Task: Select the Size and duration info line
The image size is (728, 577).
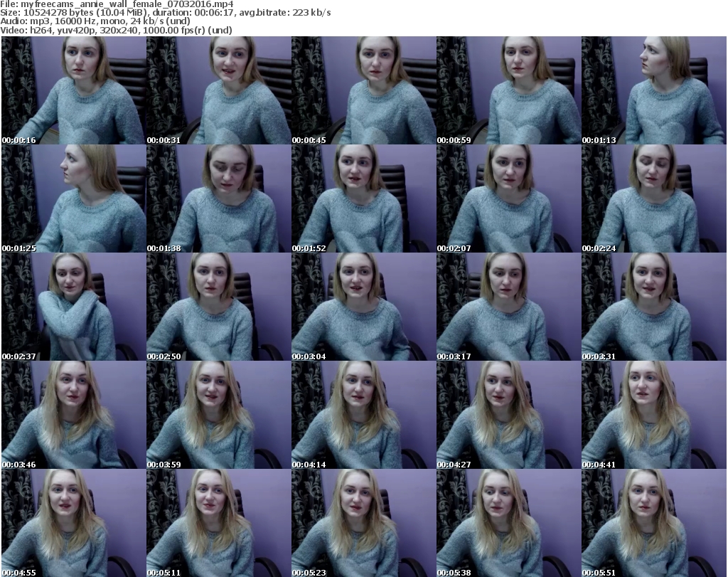Action: click(165, 13)
